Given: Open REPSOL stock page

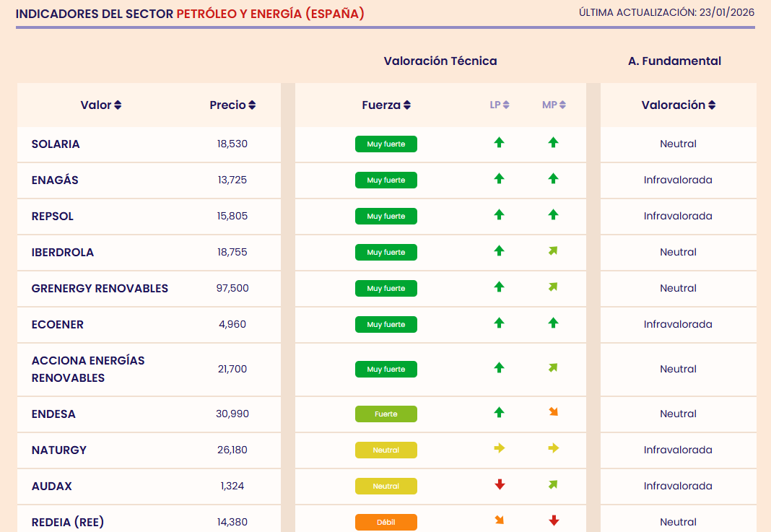Looking at the screenshot, I should coord(53,217).
